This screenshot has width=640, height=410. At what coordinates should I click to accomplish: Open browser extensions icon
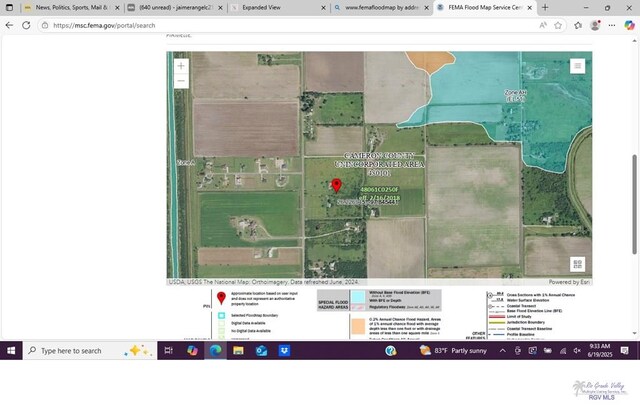click(578, 25)
